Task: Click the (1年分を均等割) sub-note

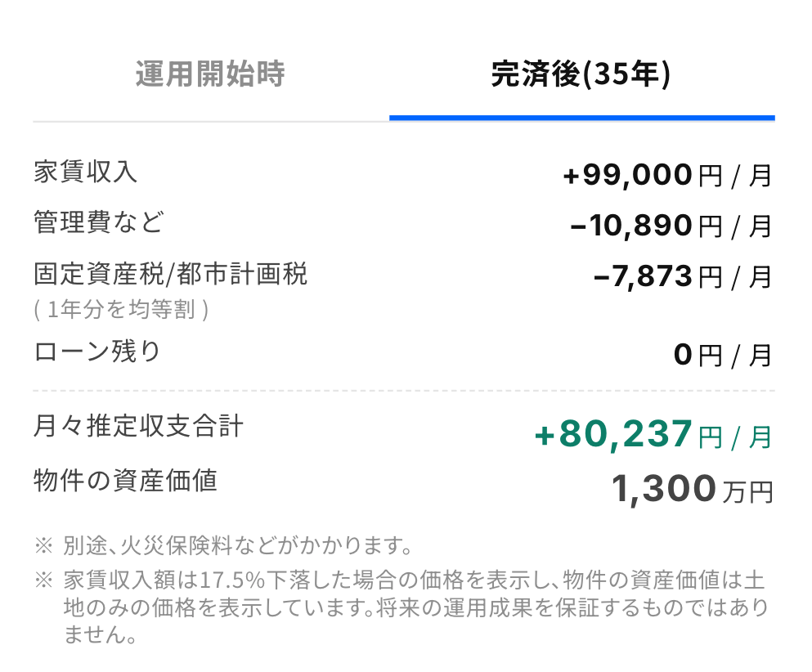Action: click(121, 311)
